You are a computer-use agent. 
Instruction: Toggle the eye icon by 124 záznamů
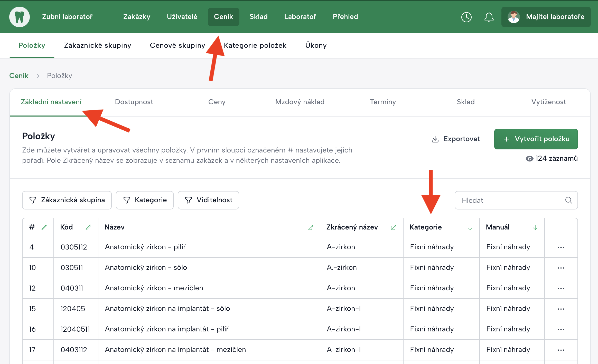click(529, 159)
